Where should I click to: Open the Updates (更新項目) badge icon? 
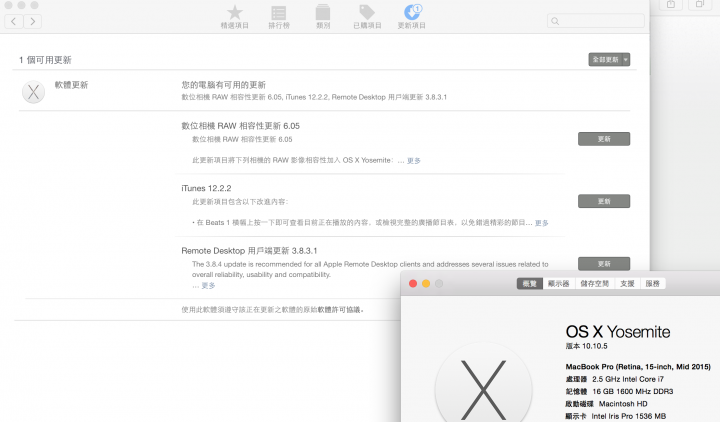pyautogui.click(x=412, y=12)
